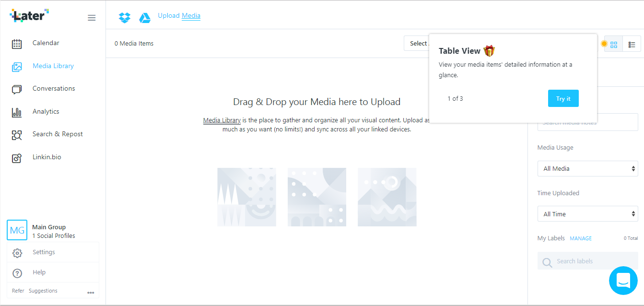This screenshot has width=644, height=306.
Task: Open Conversations in the sidebar
Action: 53,89
